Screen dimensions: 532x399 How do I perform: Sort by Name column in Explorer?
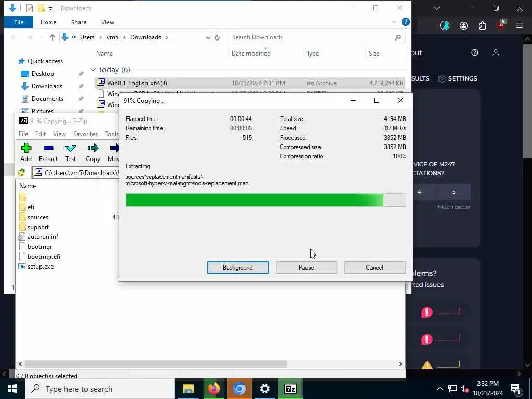click(104, 54)
